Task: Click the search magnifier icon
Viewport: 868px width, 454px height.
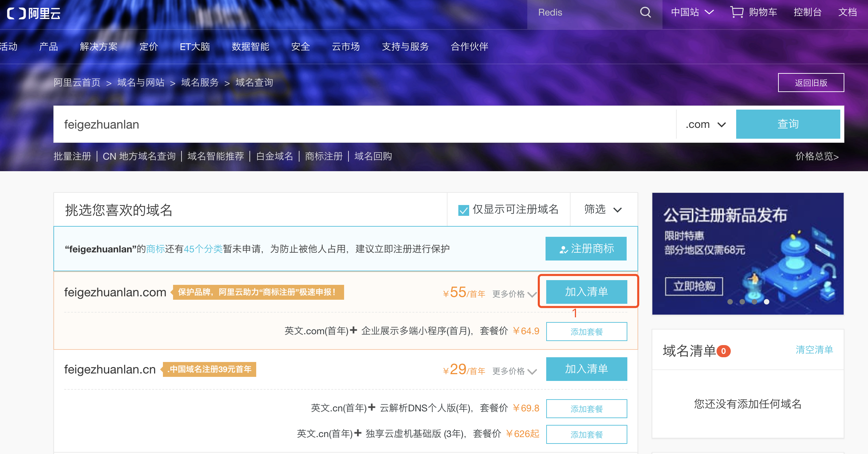Action: pos(645,12)
